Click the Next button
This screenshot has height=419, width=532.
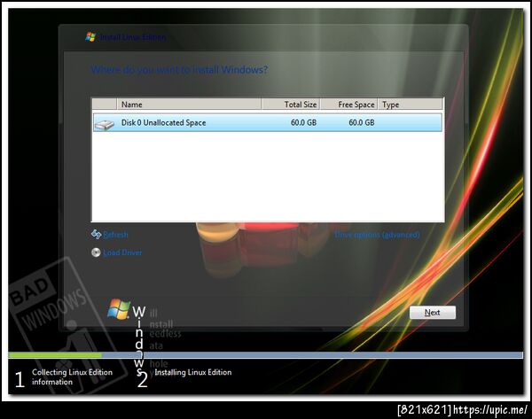coord(433,313)
